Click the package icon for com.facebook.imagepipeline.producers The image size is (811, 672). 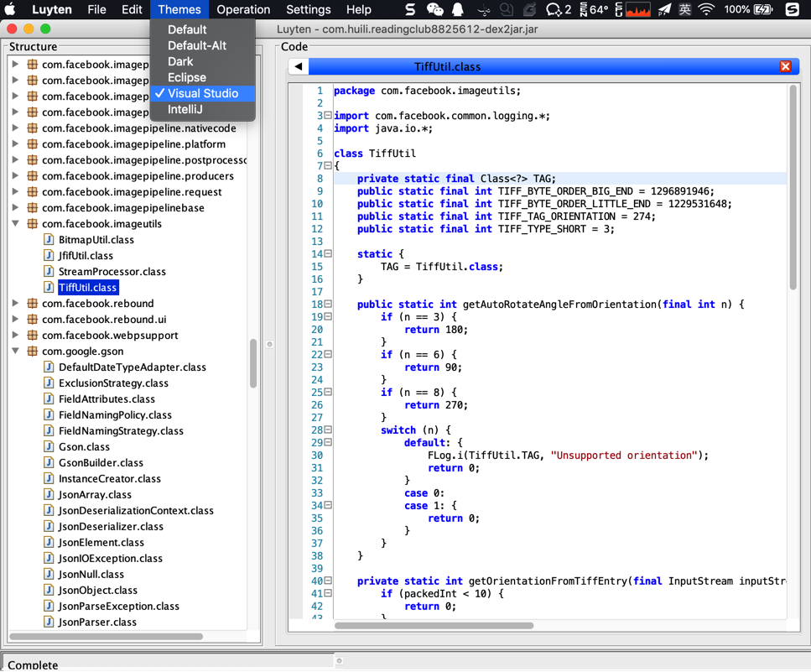point(32,176)
